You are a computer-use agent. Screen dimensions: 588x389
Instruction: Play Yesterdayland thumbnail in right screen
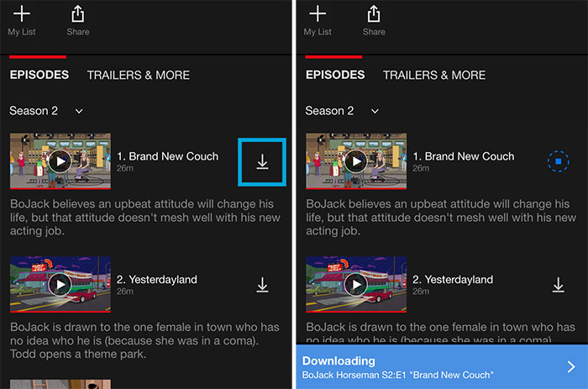(356, 284)
